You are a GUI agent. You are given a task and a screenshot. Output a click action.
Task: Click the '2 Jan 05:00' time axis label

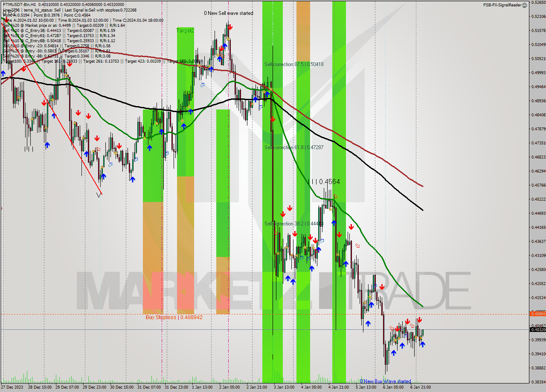pos(229,387)
